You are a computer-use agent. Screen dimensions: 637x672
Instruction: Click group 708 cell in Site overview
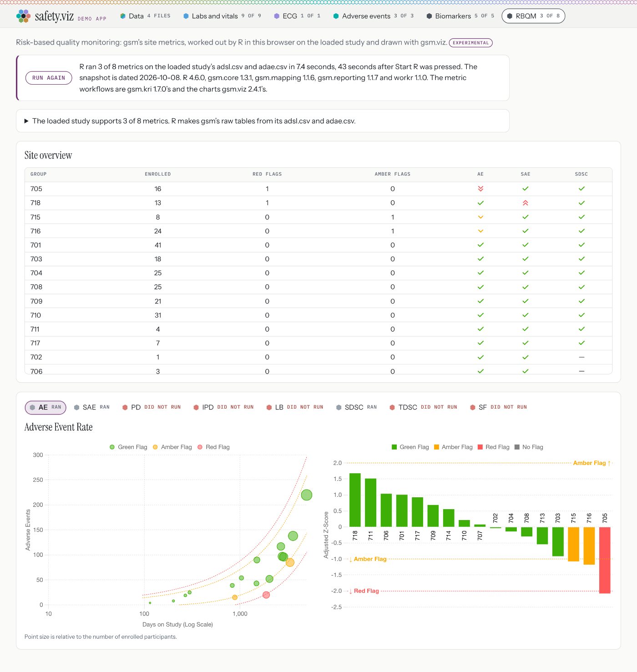(36, 287)
